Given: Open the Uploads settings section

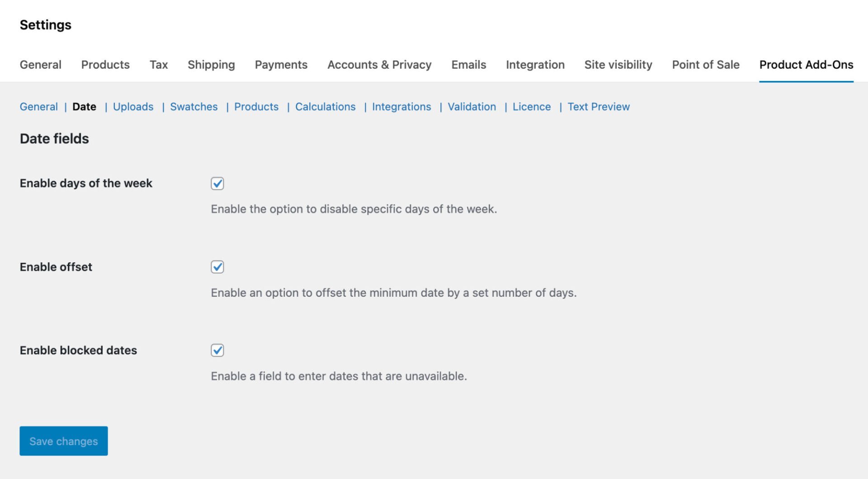Looking at the screenshot, I should tap(133, 107).
